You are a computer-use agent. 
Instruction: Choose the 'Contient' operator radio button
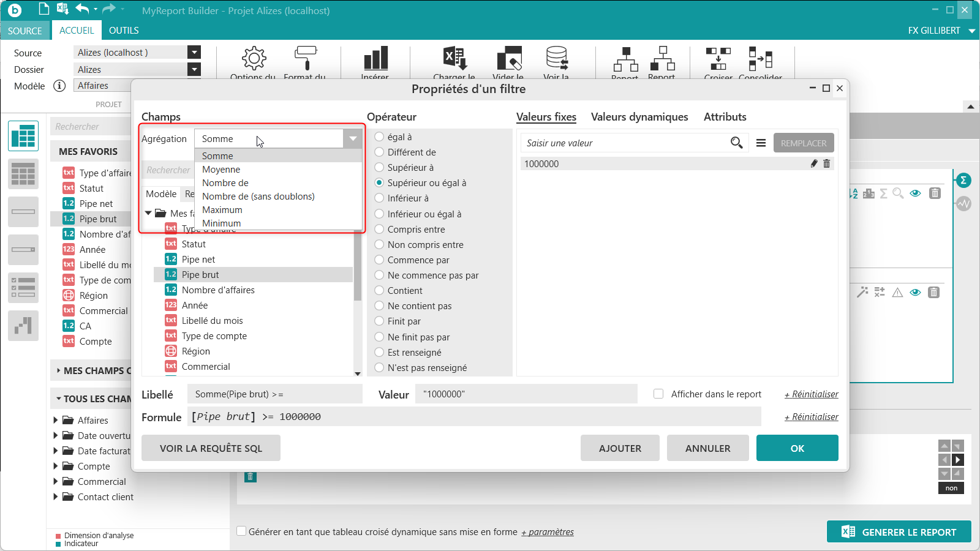tap(380, 290)
